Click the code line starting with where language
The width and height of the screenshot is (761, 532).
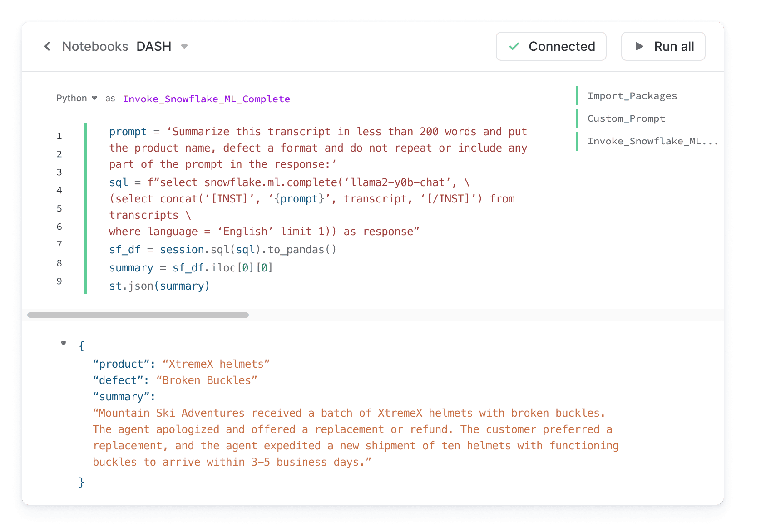(x=264, y=232)
